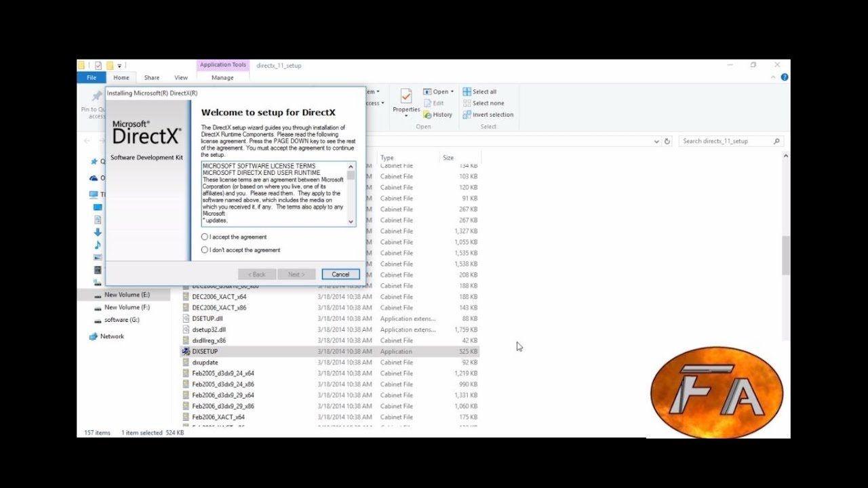Click the magnifier icon in the search box
Screen dimensions: 868x488
[777, 141]
